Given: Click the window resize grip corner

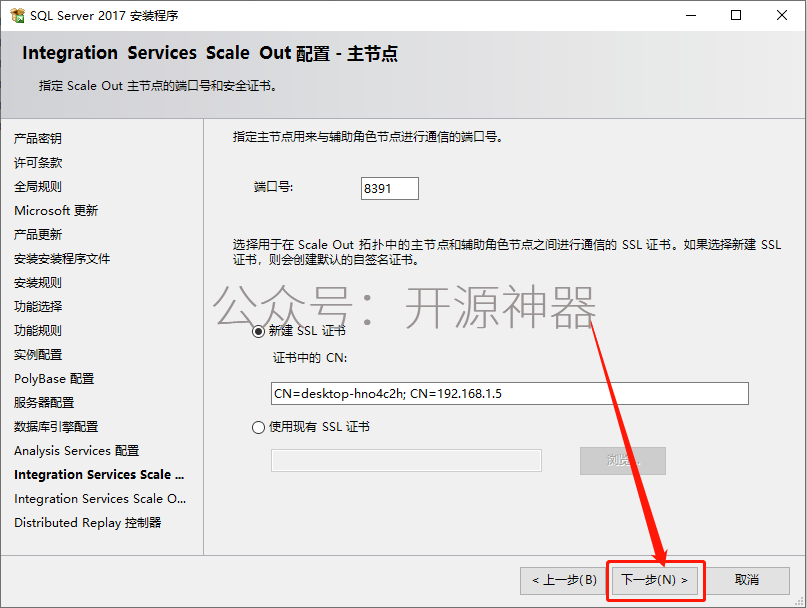Looking at the screenshot, I should click(x=800, y=601).
